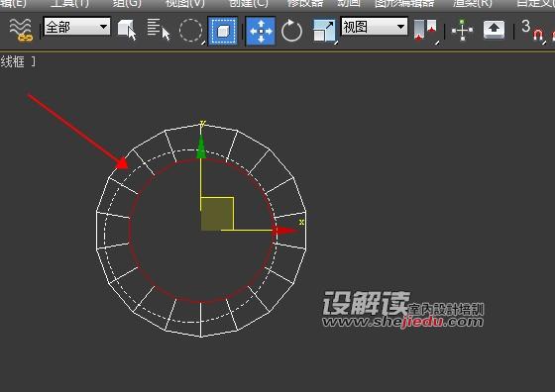Image resolution: width=555 pixels, height=392 pixels.
Task: Activate the Select Object arrow tool
Action: coord(127,30)
